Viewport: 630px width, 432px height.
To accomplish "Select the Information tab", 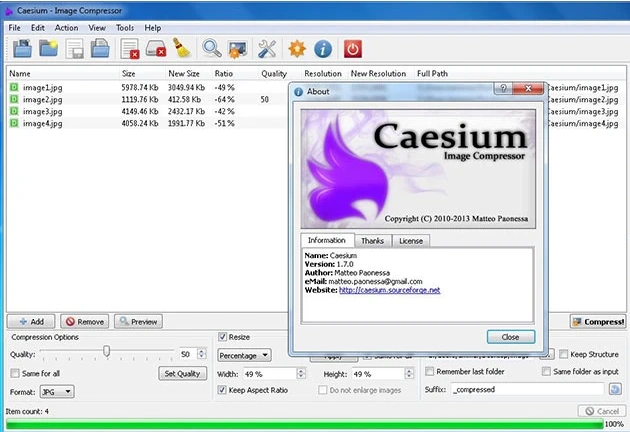I will pos(327,240).
